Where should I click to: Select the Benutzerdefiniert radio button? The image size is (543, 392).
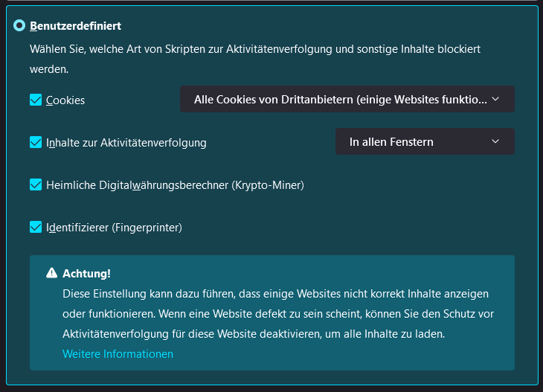pyautogui.click(x=19, y=25)
